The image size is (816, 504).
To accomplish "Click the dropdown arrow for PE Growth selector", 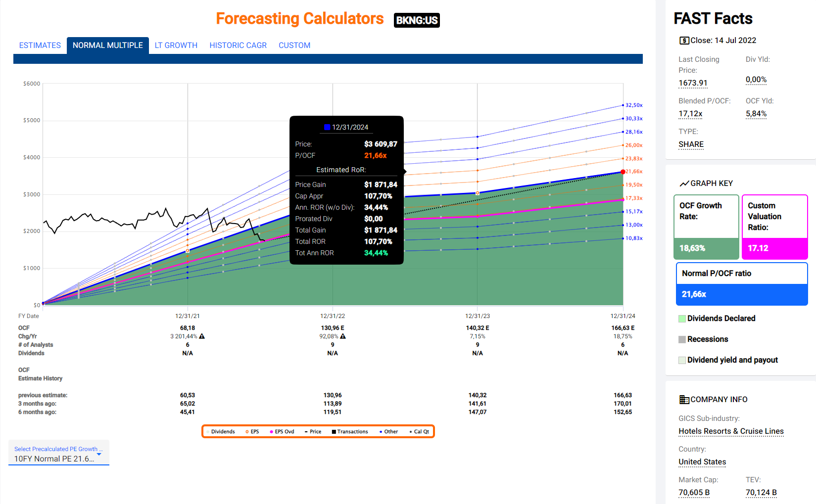I will click(99, 454).
